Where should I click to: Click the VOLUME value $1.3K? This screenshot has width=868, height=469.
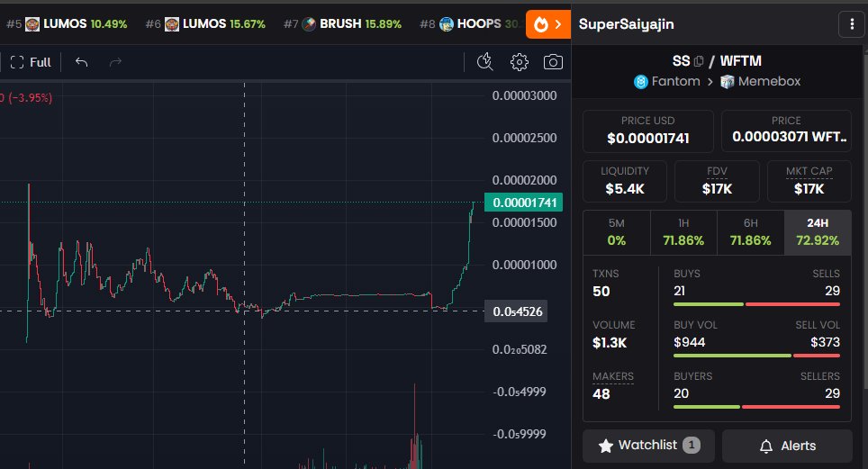(610, 343)
